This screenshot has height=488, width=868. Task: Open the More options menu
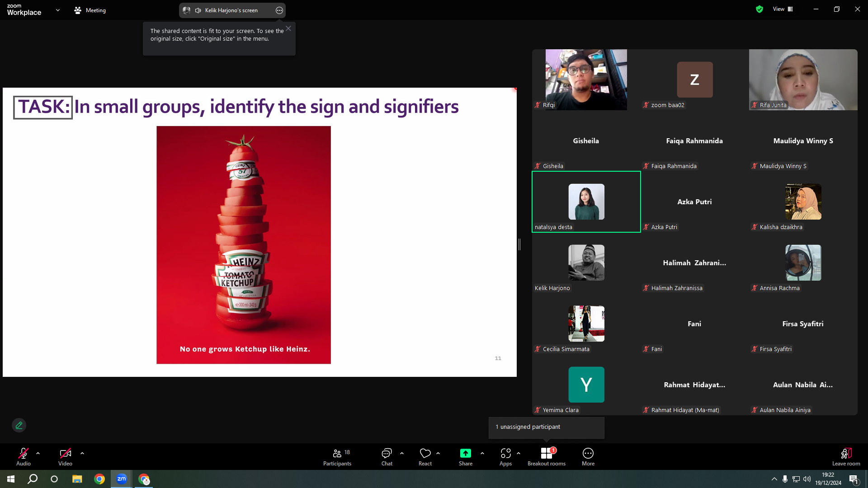588,456
